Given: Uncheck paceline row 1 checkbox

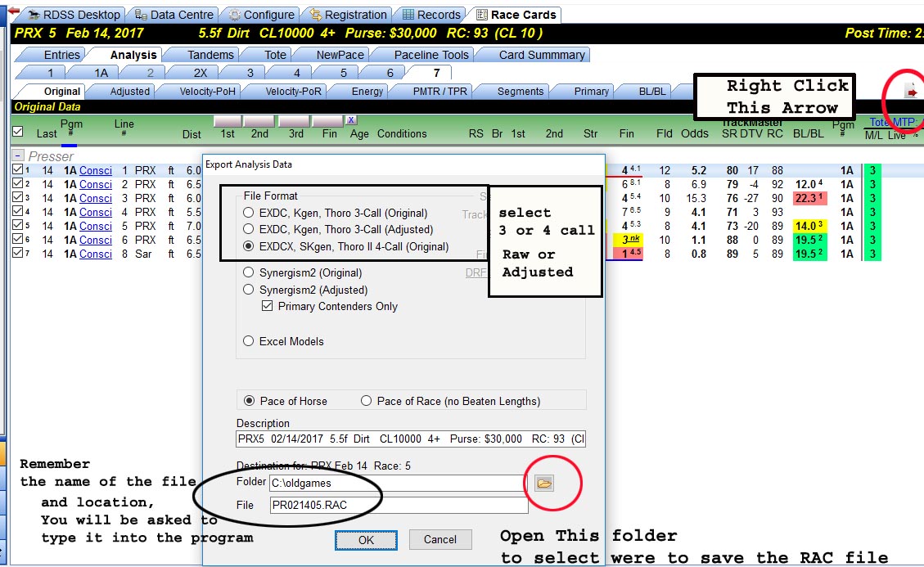Looking at the screenshot, I should point(18,169).
